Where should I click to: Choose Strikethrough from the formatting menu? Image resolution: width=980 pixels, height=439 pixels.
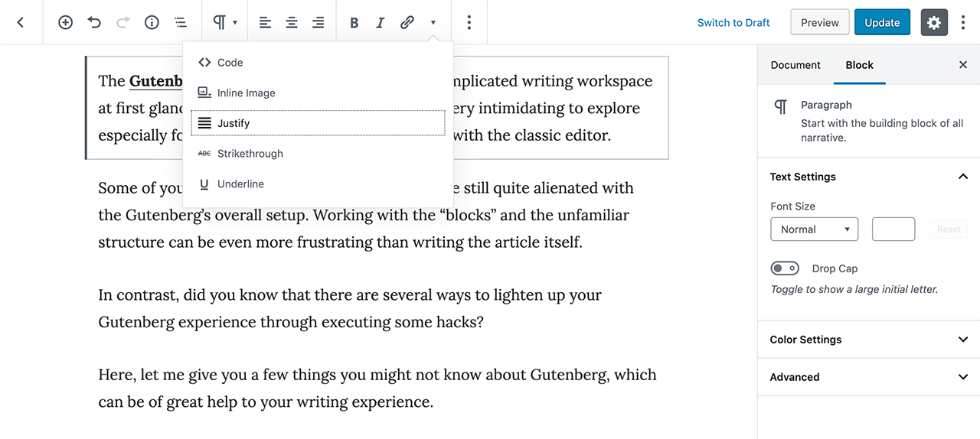250,154
